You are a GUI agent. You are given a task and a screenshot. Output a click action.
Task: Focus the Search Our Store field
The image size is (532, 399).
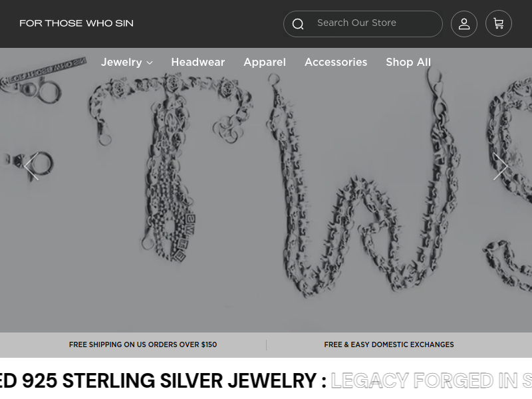coord(362,24)
